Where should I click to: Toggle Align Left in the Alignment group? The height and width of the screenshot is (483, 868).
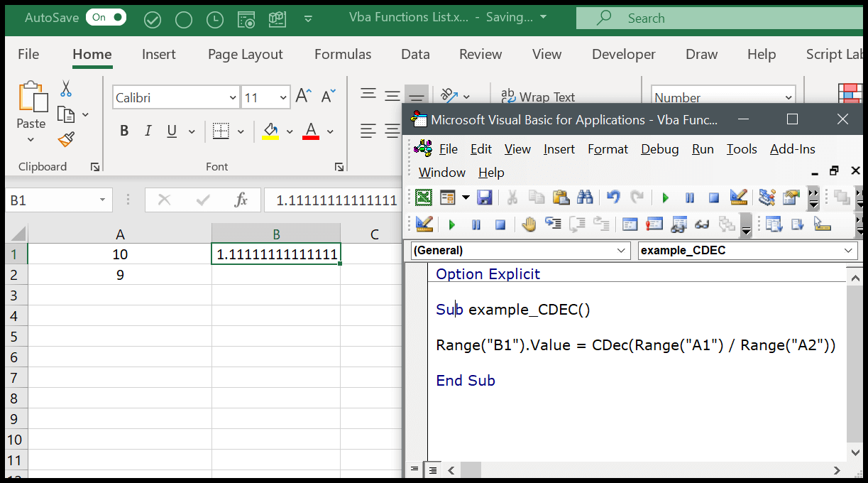pyautogui.click(x=368, y=131)
